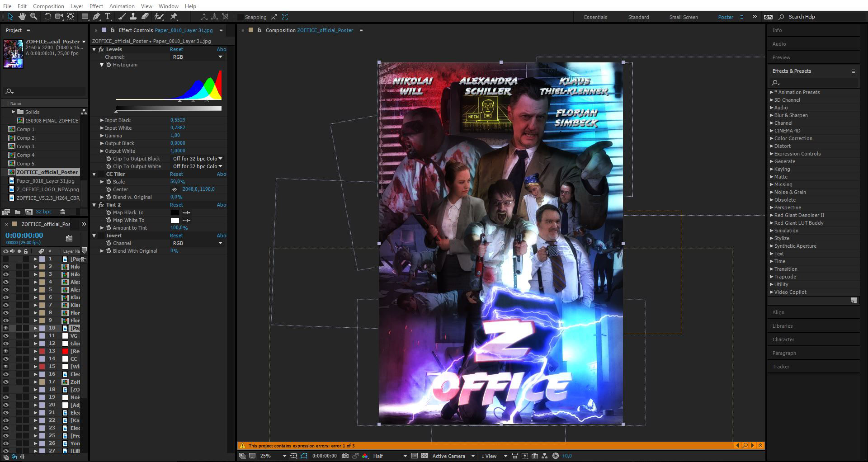Select the Pan Behind anchor point tool
Screen dimensions: 868x462
tap(71, 17)
